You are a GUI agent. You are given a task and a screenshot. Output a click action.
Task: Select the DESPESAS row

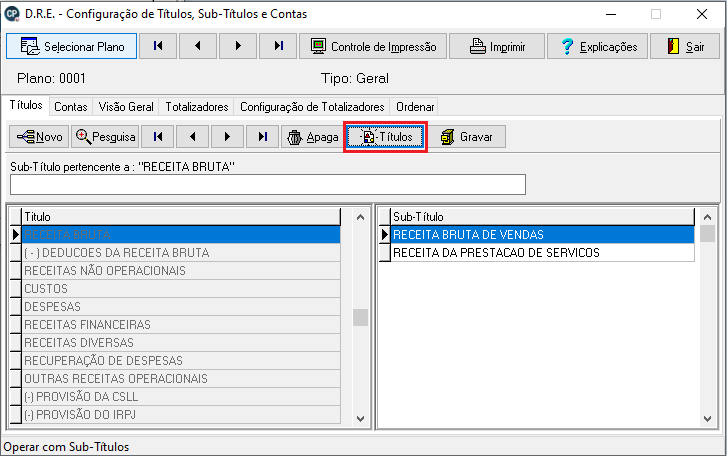pyautogui.click(x=181, y=307)
